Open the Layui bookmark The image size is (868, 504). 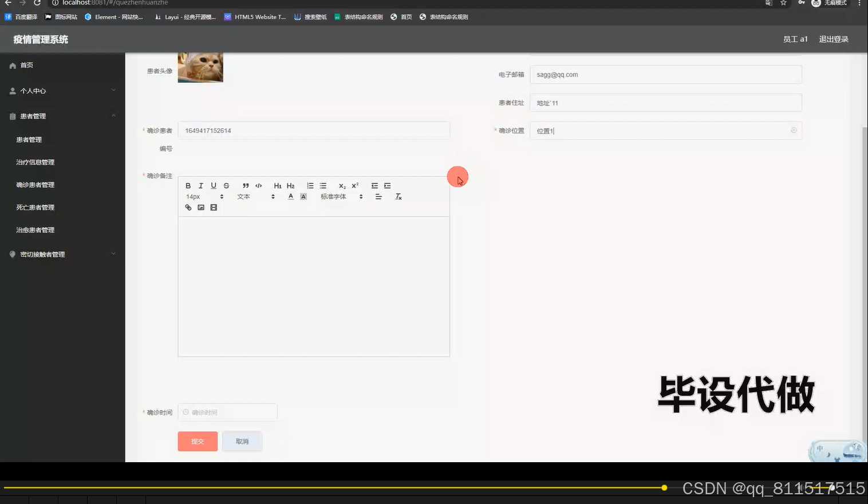[186, 17]
